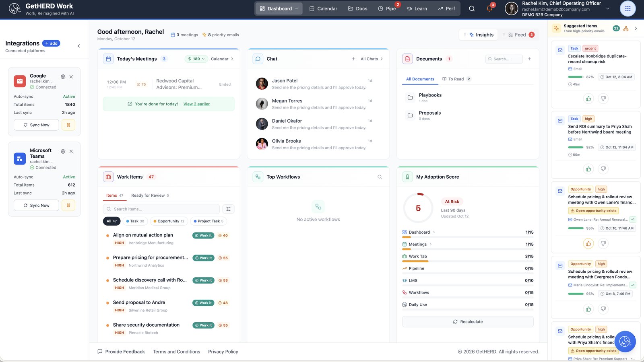
Task: Open the Learn tab
Action: pos(417,8)
